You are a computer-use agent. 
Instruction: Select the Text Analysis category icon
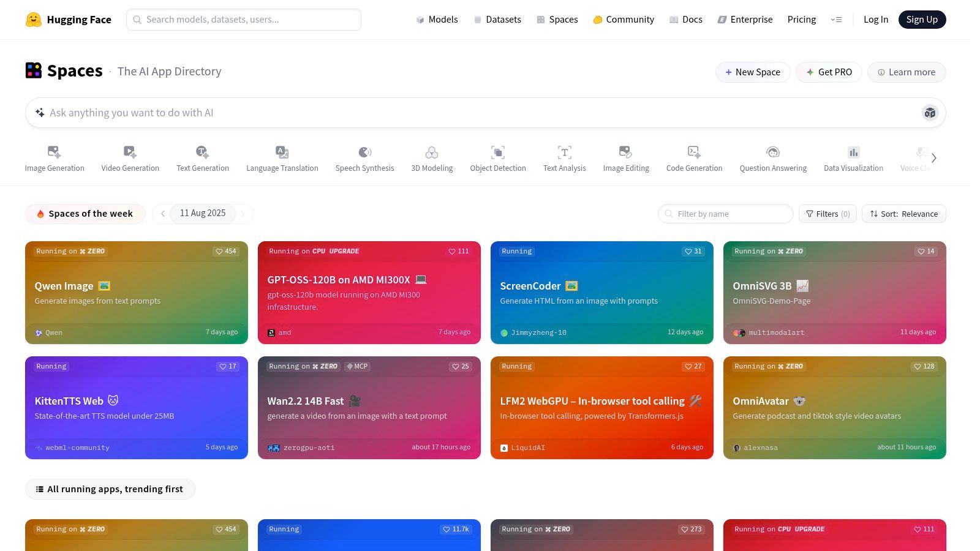tap(565, 152)
